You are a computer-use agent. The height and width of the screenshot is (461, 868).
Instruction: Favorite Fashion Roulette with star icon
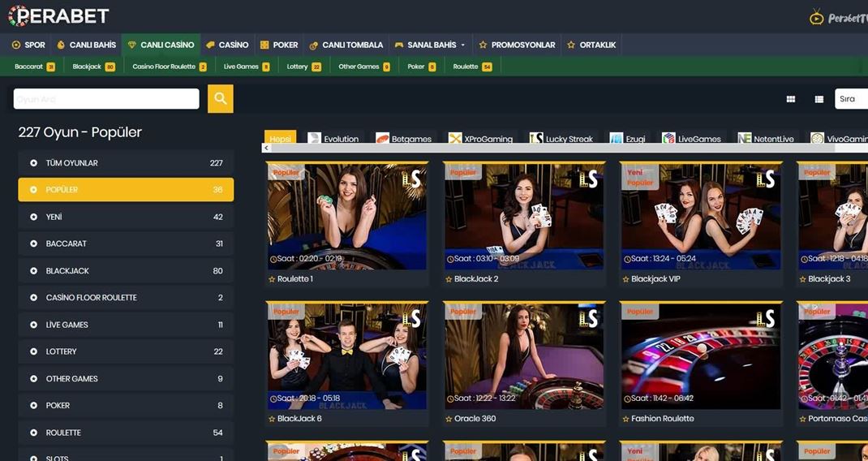pyautogui.click(x=626, y=419)
